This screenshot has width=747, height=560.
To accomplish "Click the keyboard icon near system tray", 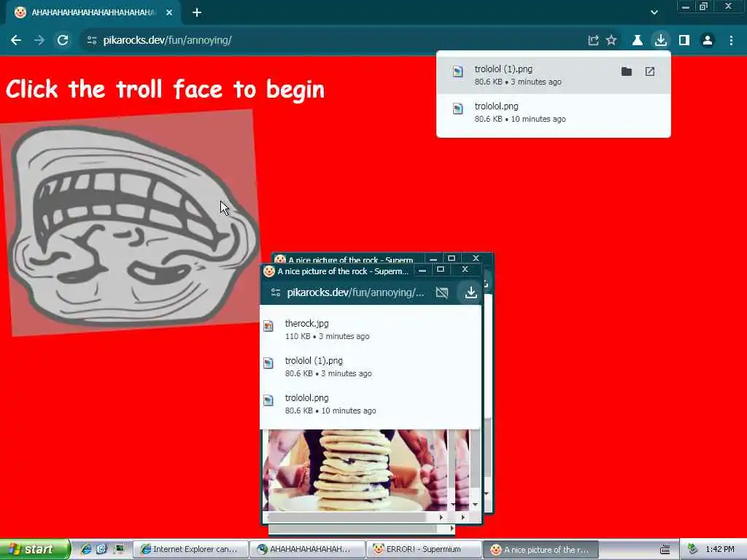I will (665, 550).
